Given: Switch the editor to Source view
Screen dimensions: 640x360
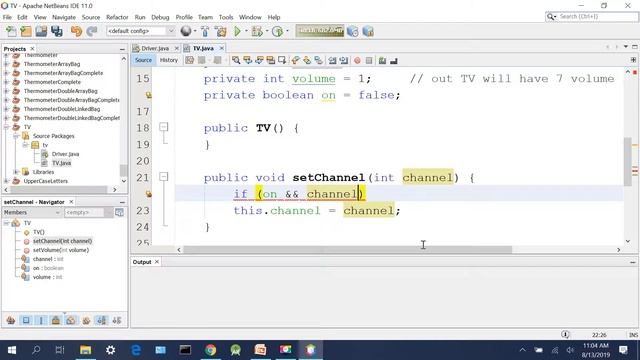Looking at the screenshot, I should (143, 60).
